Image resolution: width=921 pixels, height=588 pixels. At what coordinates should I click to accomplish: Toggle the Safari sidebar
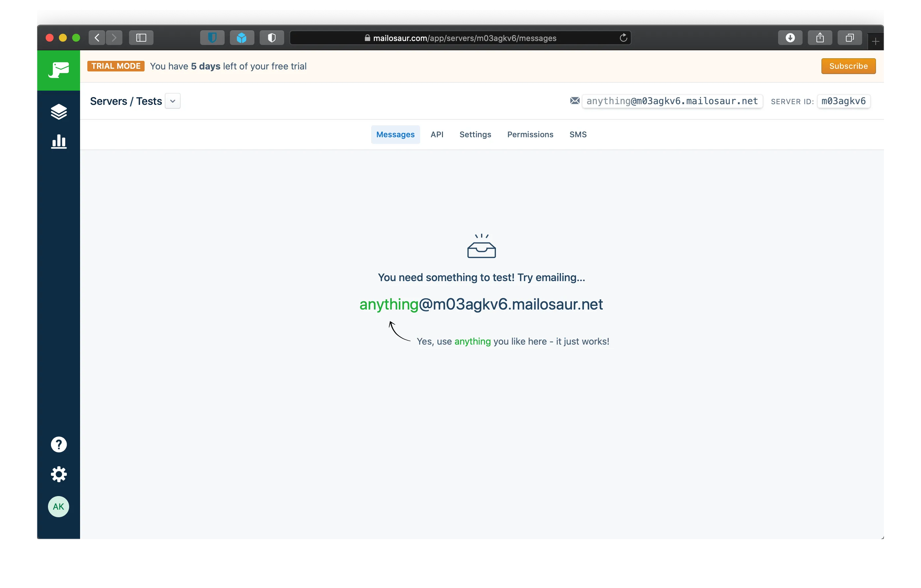pos(141,38)
